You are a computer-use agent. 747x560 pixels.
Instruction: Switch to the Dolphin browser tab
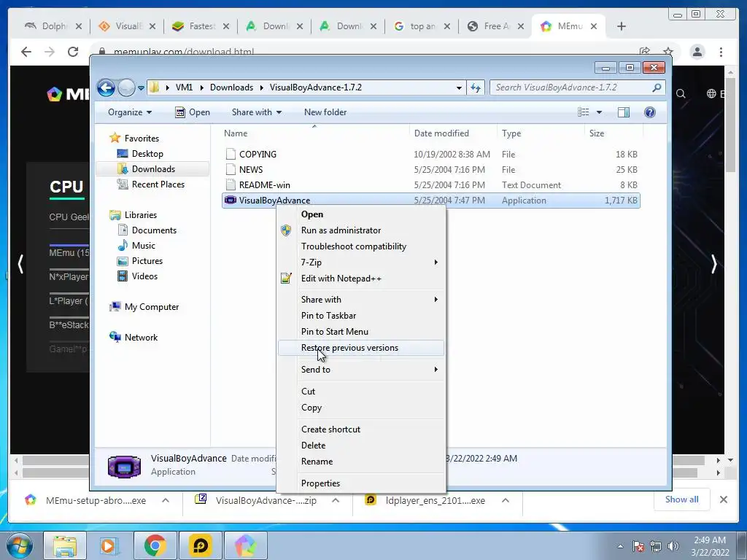(x=53, y=26)
